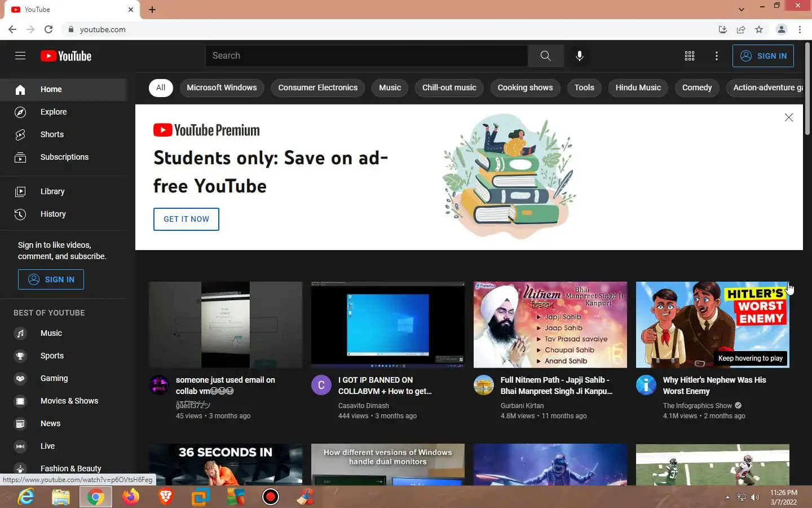This screenshot has height=508, width=812.
Task: Open Full Nitnem Path video thumbnail
Action: tap(550, 325)
